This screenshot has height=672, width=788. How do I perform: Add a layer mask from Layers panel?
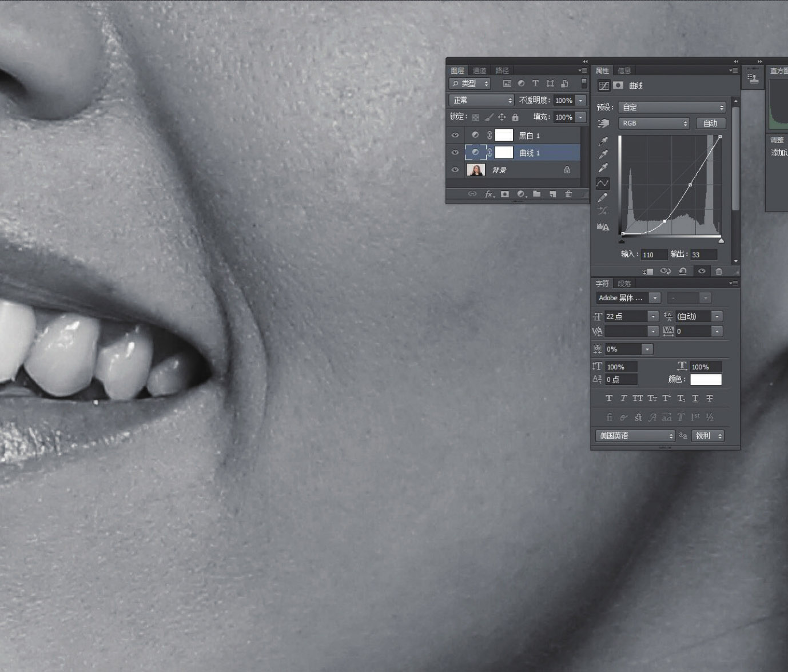pos(505,194)
